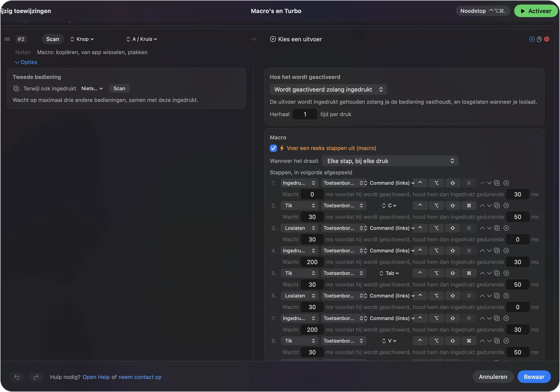Move macro step 7 up

(x=482, y=318)
